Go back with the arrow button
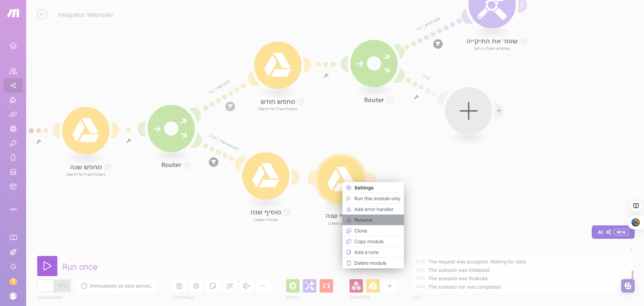 [x=42, y=14]
